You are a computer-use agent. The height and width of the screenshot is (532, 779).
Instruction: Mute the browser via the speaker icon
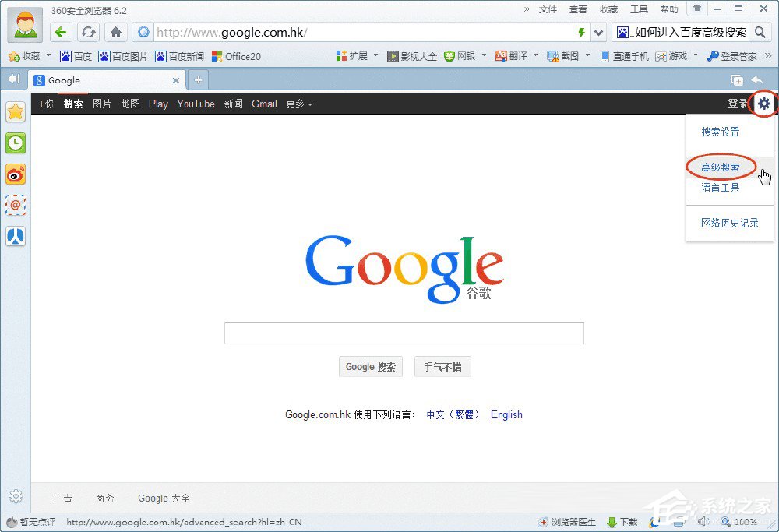pos(703,522)
